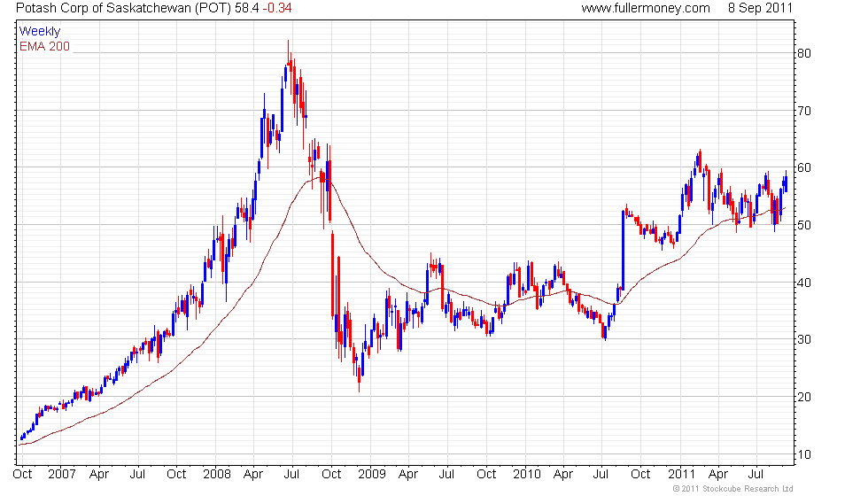The image size is (868, 496).
Task: Click the '2007' year label on time axis
Action: pos(61,475)
